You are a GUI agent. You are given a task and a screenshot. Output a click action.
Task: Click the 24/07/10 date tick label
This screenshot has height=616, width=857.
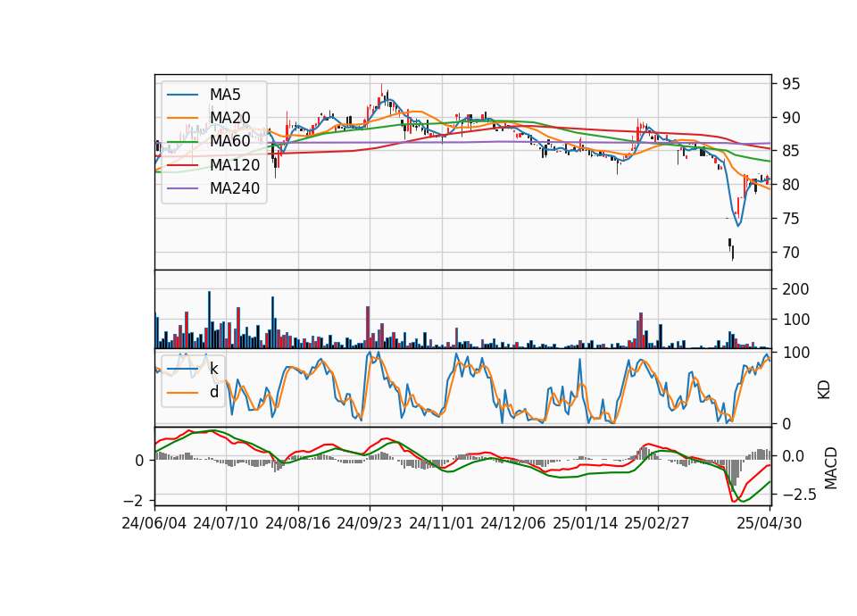(226, 523)
